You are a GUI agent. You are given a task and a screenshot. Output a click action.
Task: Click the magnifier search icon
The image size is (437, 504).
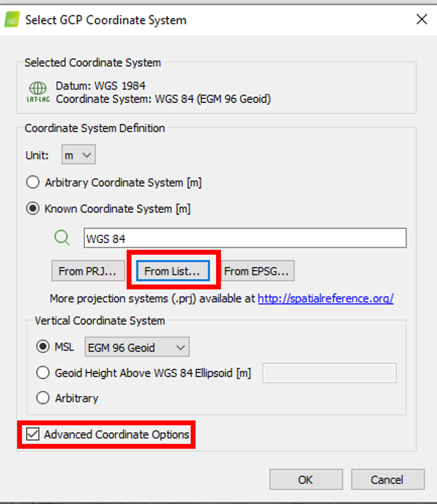coord(62,238)
